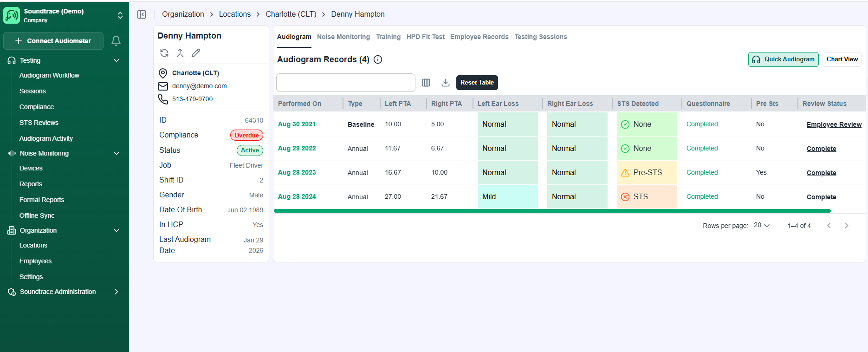Screen dimensions: 868x352
Task: Expand Soundtrace Administration section
Action: pos(117,292)
